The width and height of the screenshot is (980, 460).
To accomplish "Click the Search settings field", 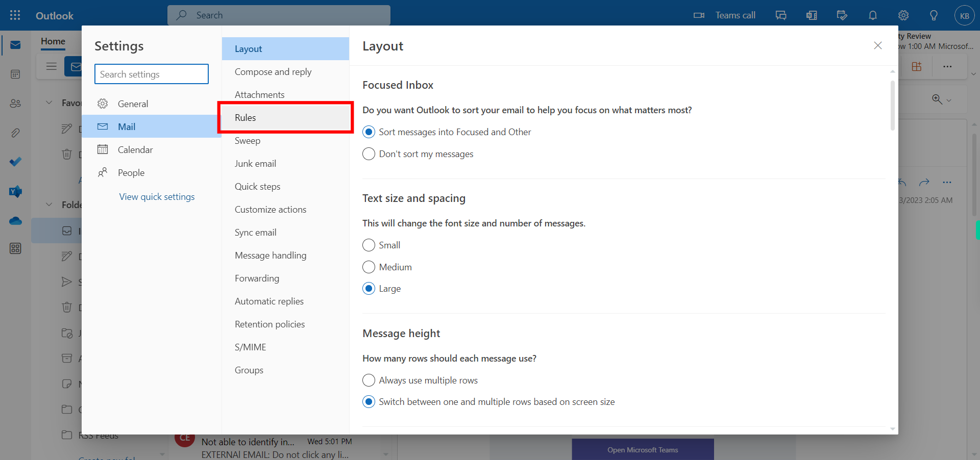I will tap(152, 74).
